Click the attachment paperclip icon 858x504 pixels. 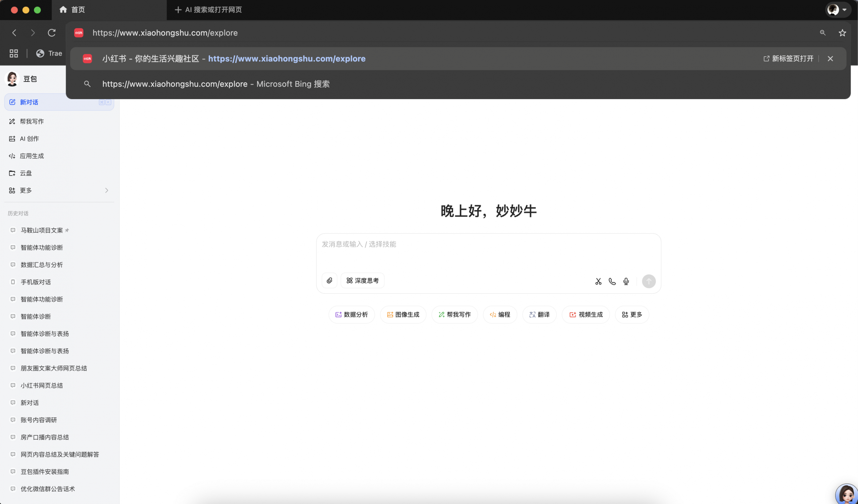tap(329, 280)
